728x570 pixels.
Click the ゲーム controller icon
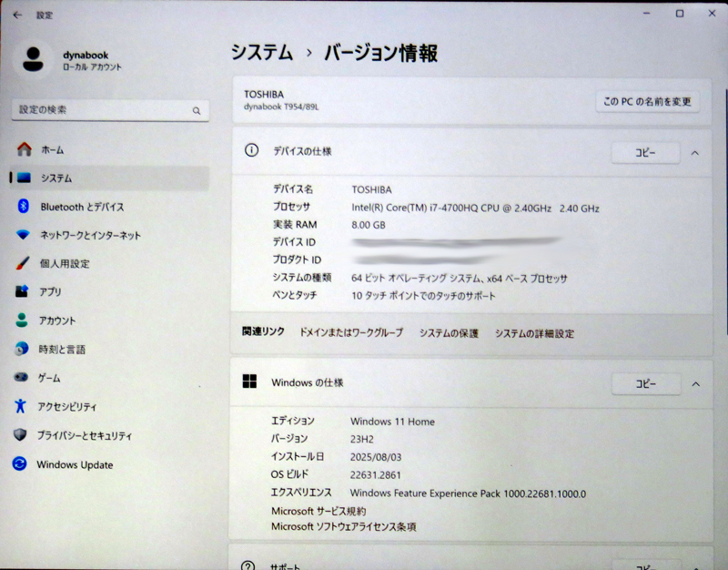(21, 377)
